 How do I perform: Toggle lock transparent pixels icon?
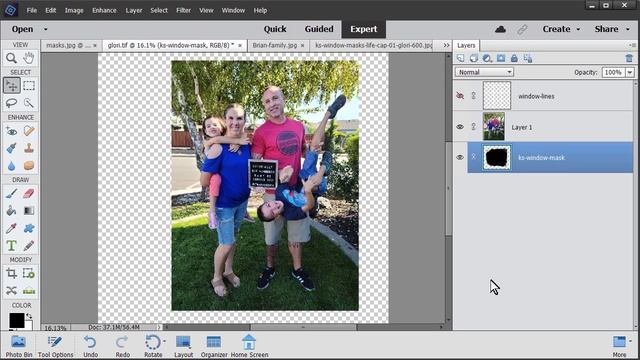tap(528, 58)
